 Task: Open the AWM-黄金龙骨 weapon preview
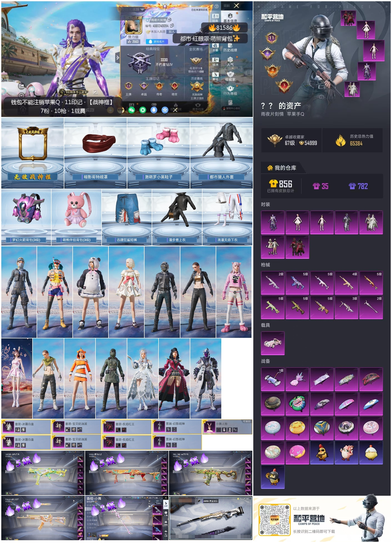(x=211, y=518)
